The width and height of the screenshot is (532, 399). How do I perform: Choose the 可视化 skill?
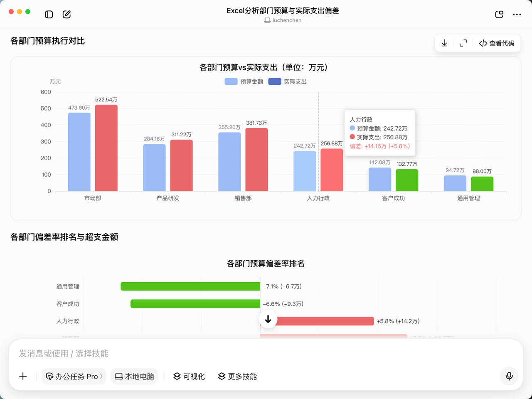[x=189, y=376]
